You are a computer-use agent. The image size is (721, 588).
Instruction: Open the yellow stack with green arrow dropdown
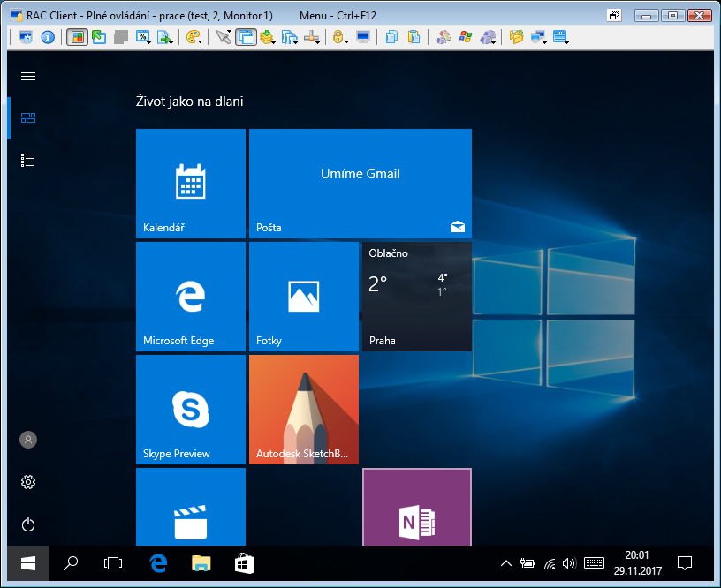click(267, 37)
